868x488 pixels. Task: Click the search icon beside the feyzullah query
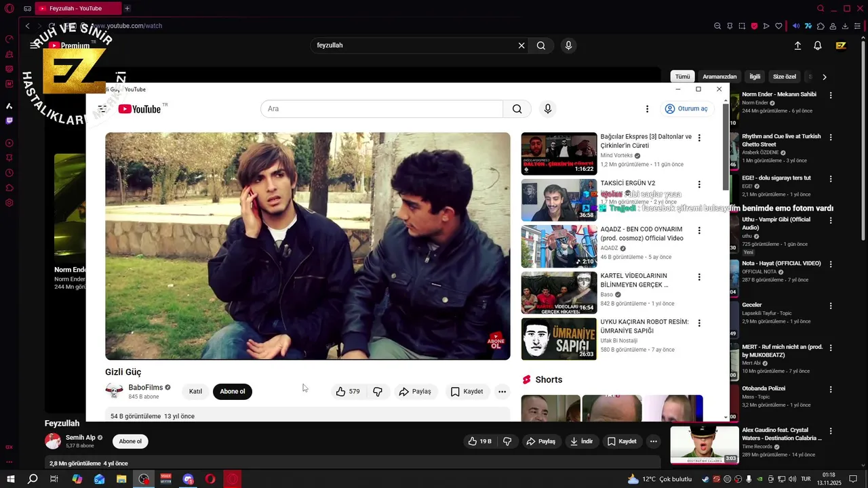541,45
